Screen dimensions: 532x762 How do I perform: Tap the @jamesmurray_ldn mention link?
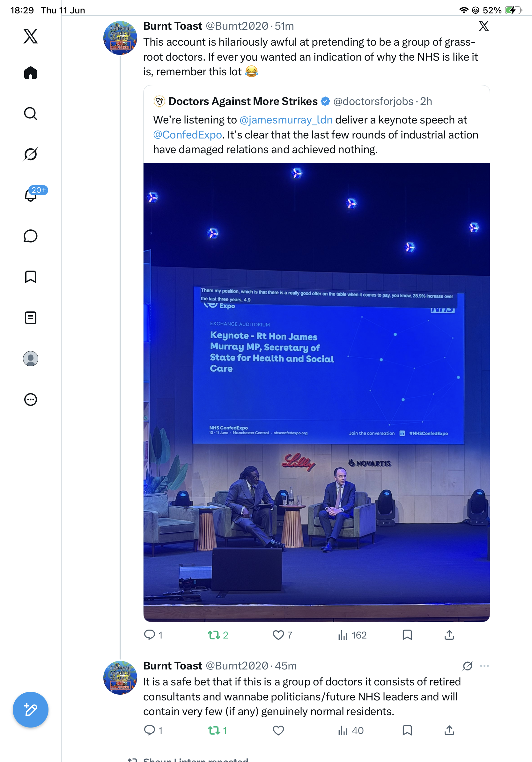pos(286,120)
